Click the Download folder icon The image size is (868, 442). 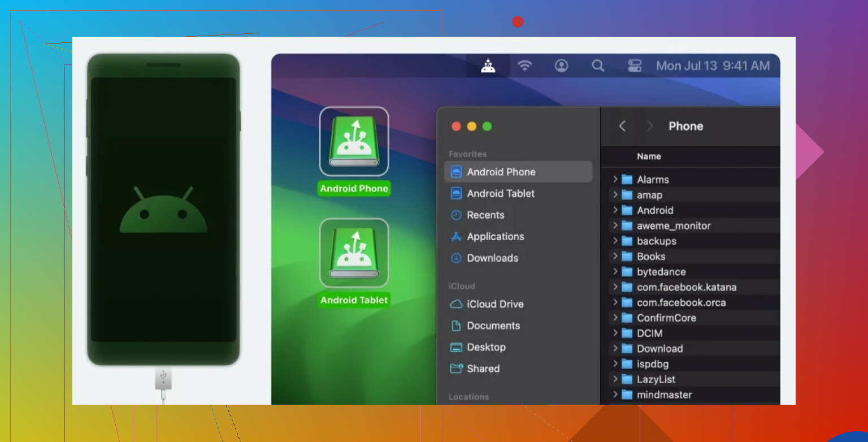[627, 348]
